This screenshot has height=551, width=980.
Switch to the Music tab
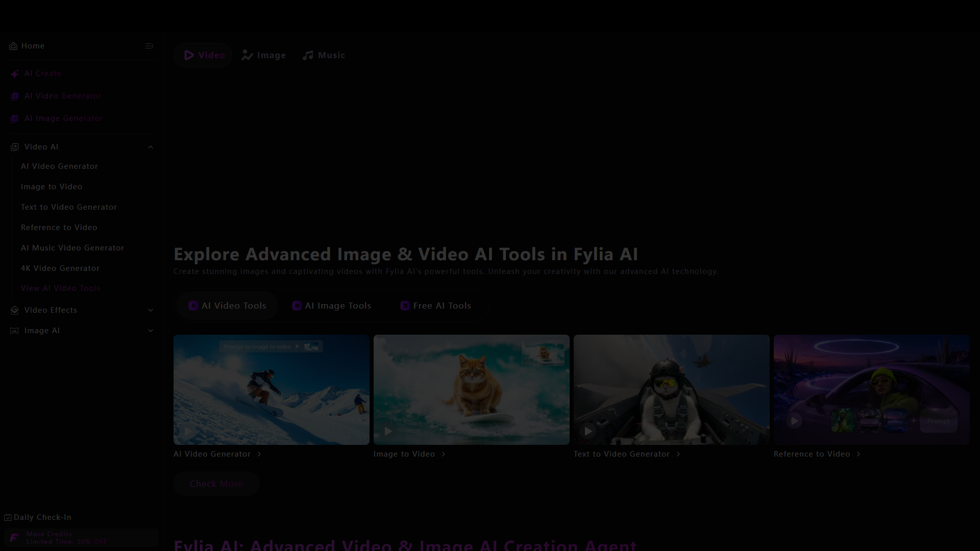pyautogui.click(x=324, y=55)
